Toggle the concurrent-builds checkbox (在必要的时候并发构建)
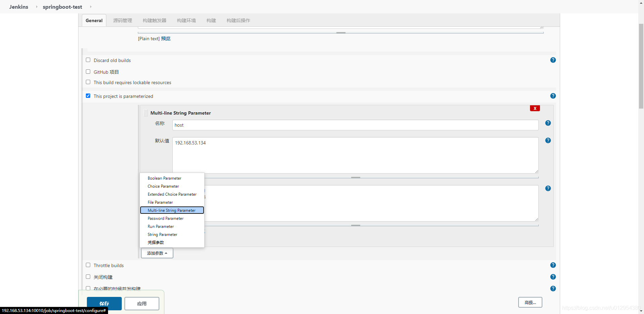The image size is (644, 314). (x=88, y=288)
